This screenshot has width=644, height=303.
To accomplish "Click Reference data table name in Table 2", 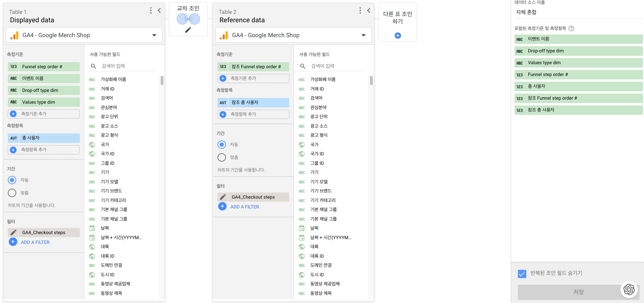I will [242, 20].
